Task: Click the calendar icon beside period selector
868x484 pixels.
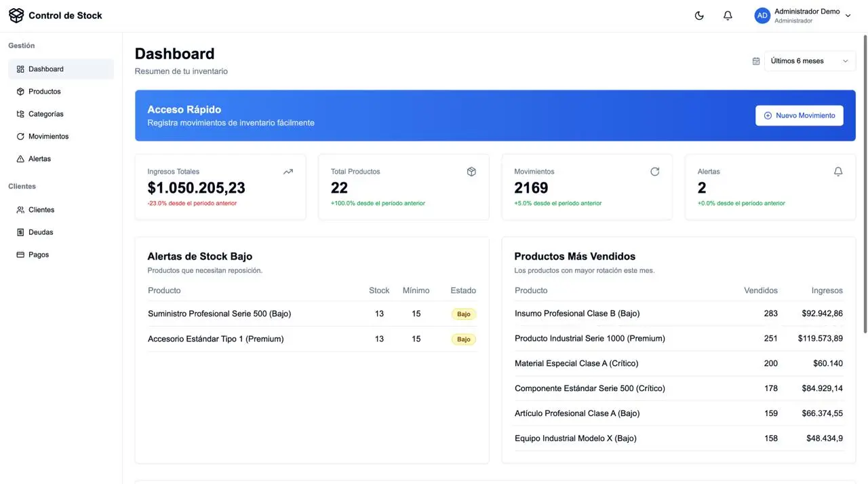Action: click(x=756, y=61)
